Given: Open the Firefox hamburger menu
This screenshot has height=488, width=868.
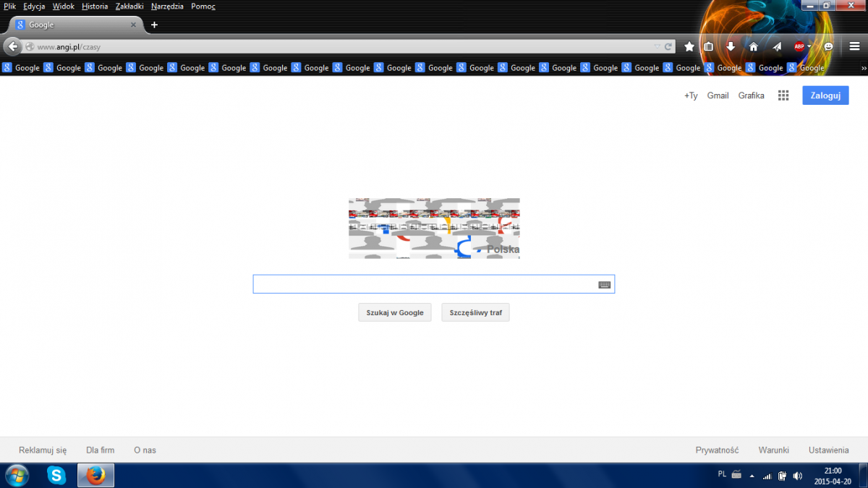Looking at the screenshot, I should tap(854, 46).
